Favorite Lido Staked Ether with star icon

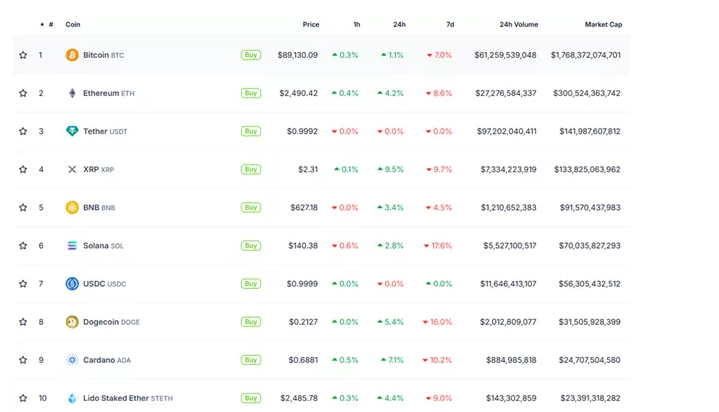click(x=23, y=398)
